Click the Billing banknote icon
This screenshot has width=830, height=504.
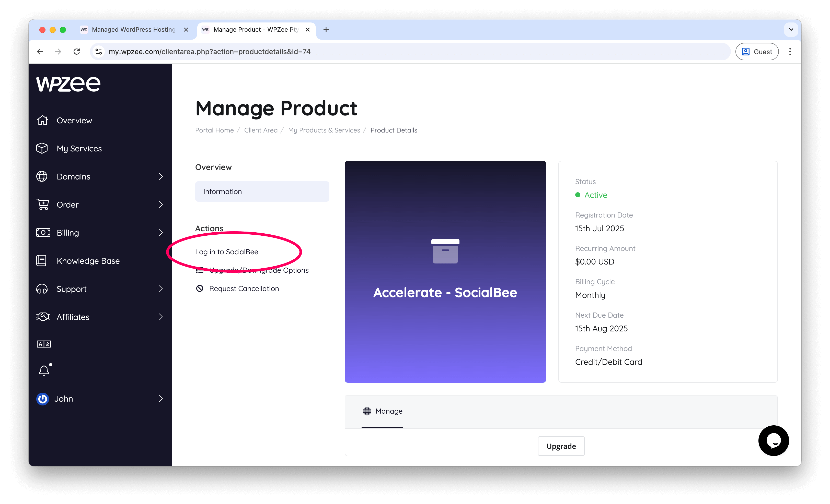point(43,233)
